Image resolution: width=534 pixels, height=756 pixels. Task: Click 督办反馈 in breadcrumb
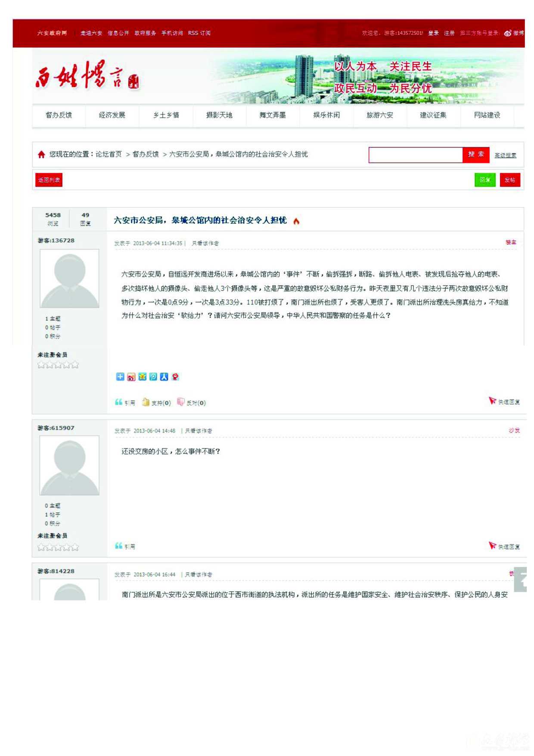pyautogui.click(x=146, y=154)
